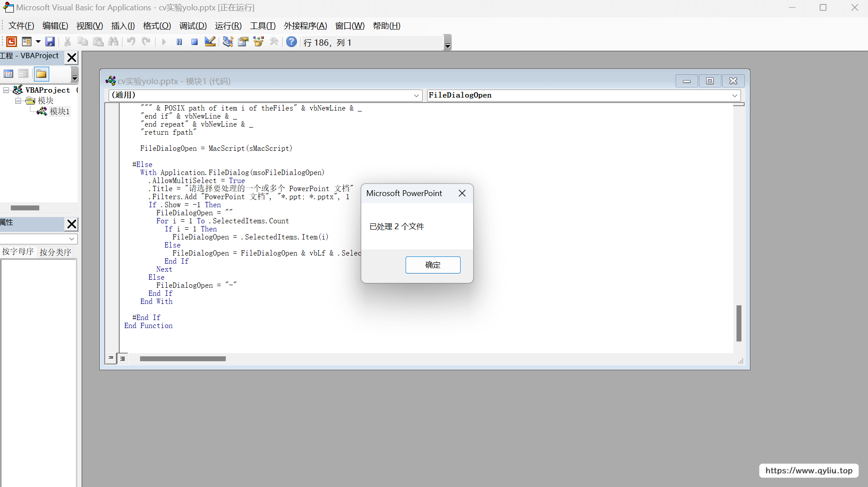Open the 调试(D) menu

coord(193,26)
